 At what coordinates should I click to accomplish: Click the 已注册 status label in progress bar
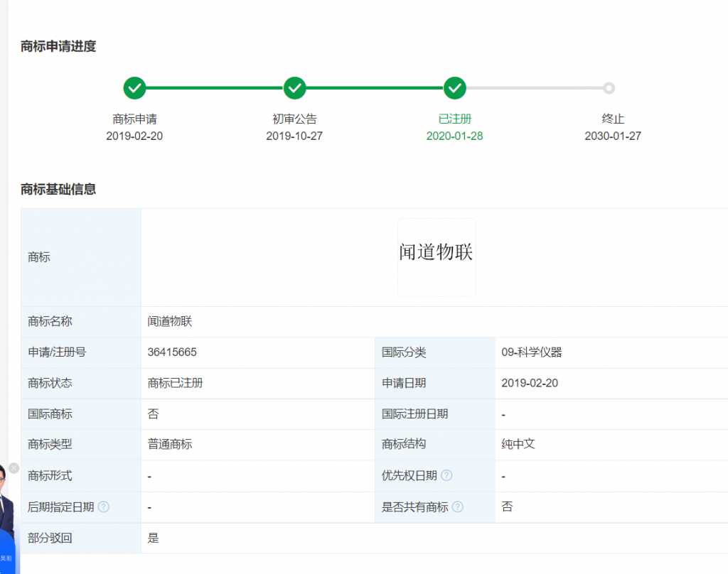454,119
